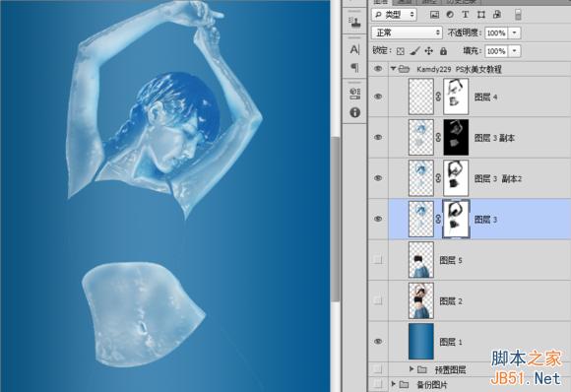The width and height of the screenshot is (571, 392).
Task: Click the 不透明度 100% input field
Action: (496, 33)
